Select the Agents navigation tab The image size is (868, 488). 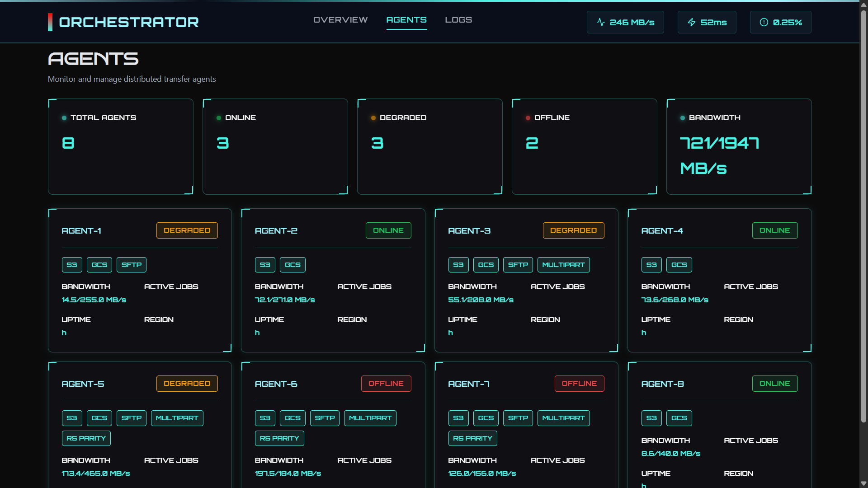[406, 20]
